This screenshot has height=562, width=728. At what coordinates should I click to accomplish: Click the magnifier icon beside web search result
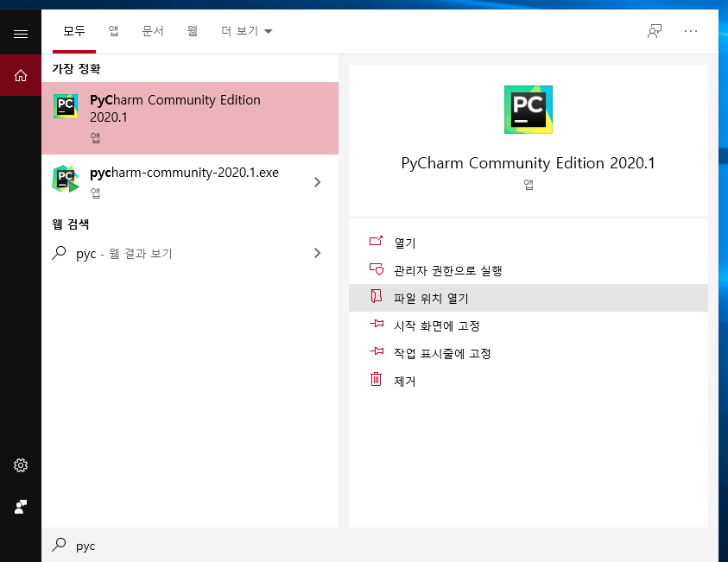(59, 253)
